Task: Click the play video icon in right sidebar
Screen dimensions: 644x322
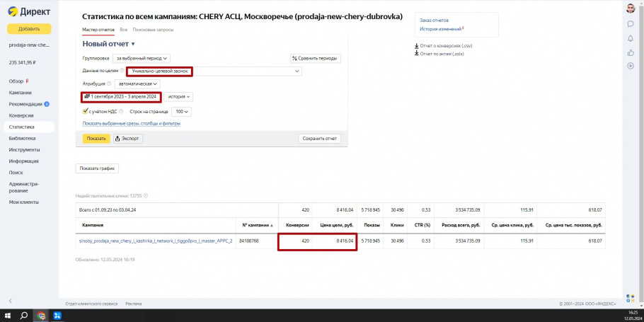Action: point(630,66)
